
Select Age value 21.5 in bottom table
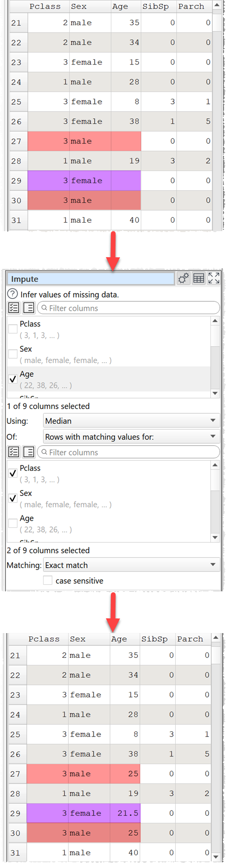click(x=125, y=813)
